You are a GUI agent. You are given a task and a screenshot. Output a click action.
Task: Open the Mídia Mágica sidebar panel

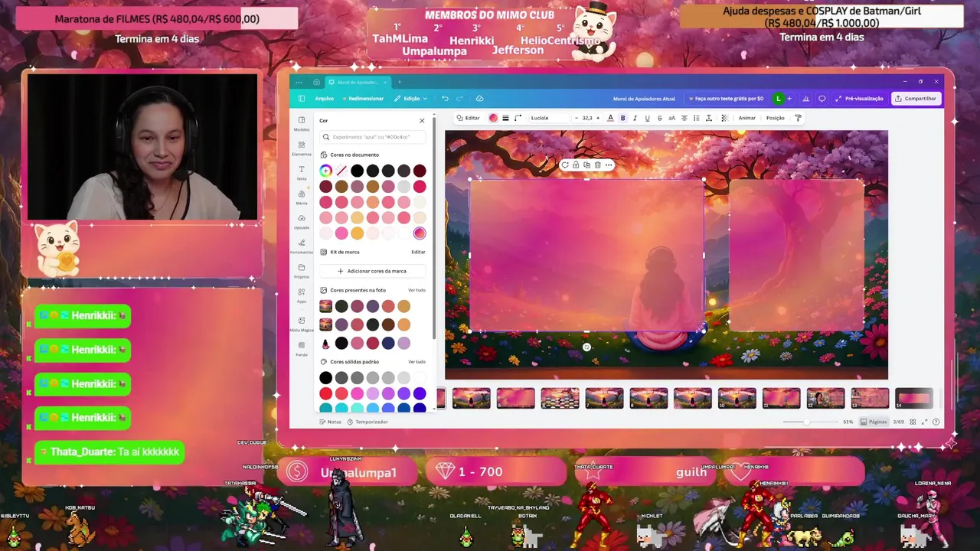pos(302,323)
